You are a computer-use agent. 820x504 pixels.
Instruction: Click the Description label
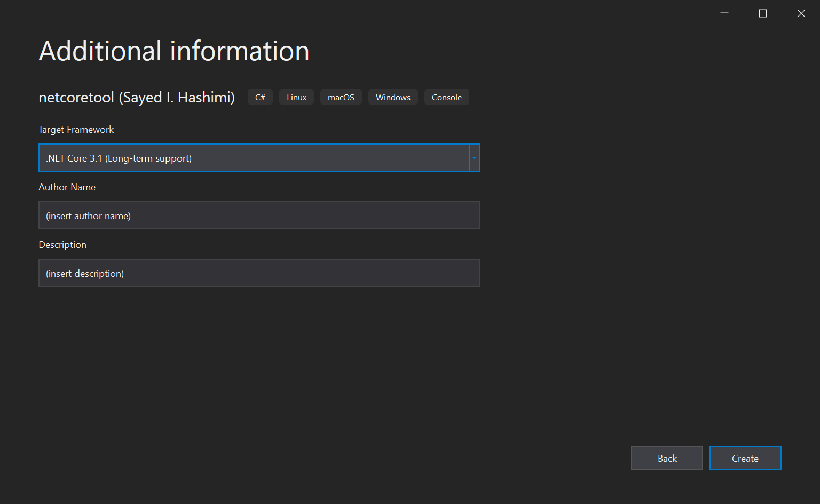[62, 245]
